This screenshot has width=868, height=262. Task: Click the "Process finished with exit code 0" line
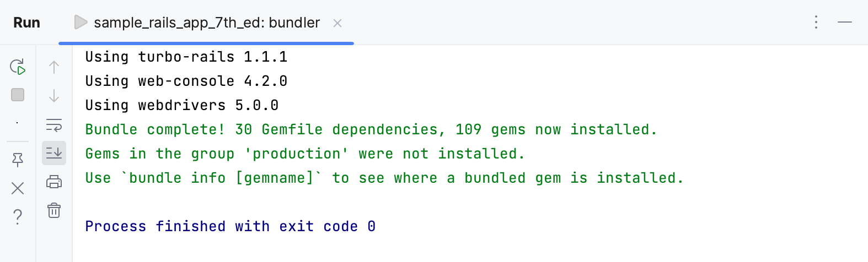click(230, 226)
